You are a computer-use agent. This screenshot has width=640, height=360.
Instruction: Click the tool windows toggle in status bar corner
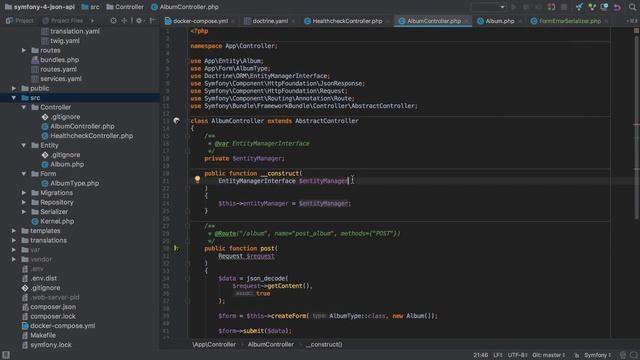point(6,355)
